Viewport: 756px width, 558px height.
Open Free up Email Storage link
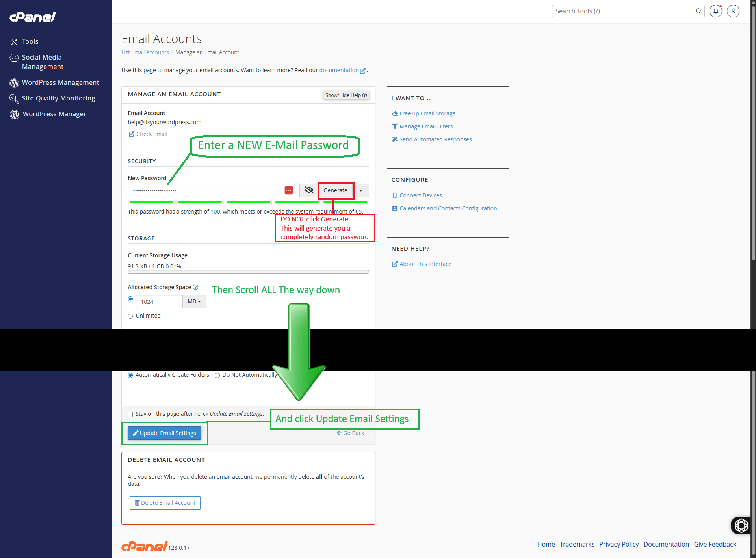(427, 113)
